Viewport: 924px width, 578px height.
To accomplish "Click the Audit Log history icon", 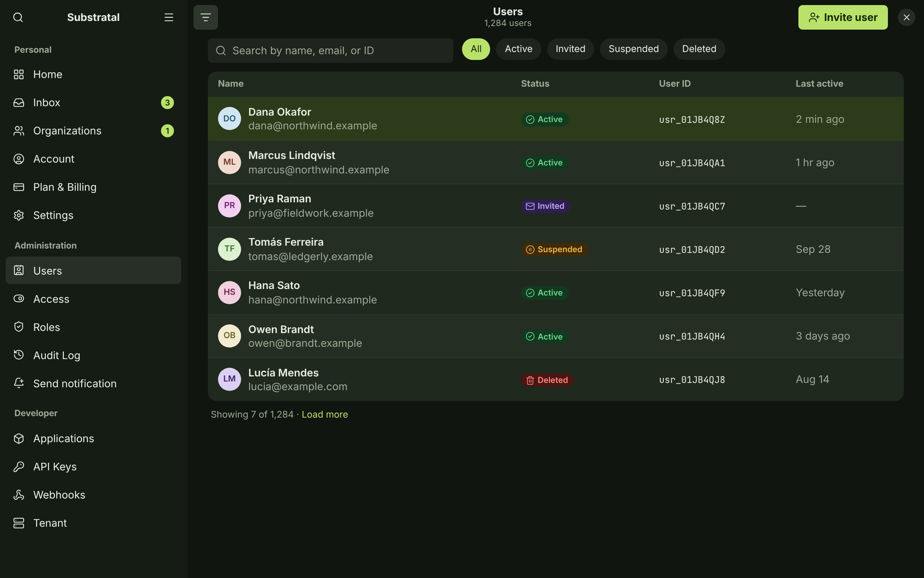I will click(19, 355).
